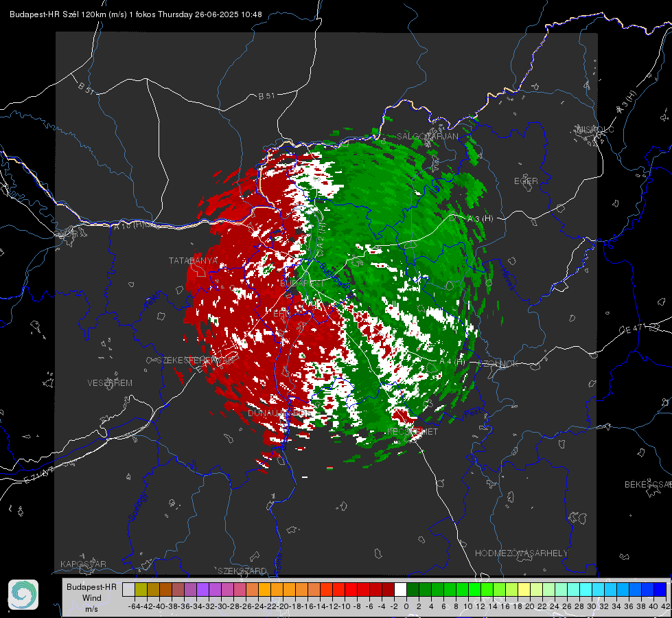Image resolution: width=672 pixels, height=618 pixels.
Task: Click the MISKOLC city label
Action: pyautogui.click(x=595, y=129)
